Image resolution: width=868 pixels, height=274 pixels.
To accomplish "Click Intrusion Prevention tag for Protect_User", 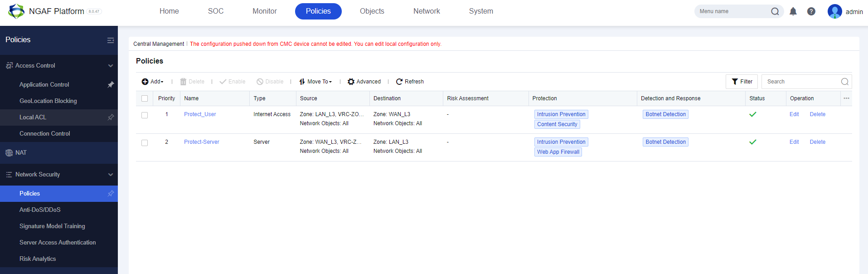I will click(561, 114).
